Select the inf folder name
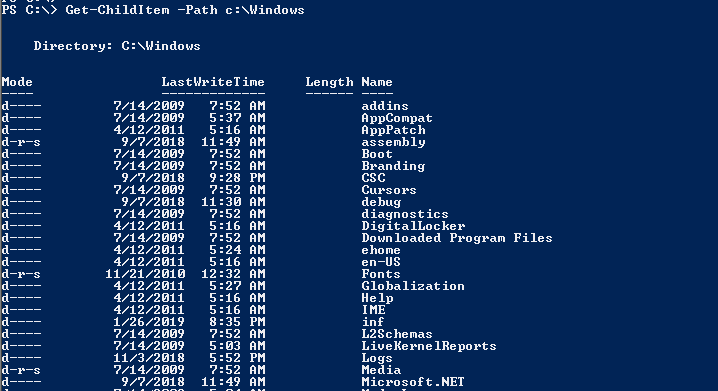The image size is (718, 391). pyautogui.click(x=373, y=321)
